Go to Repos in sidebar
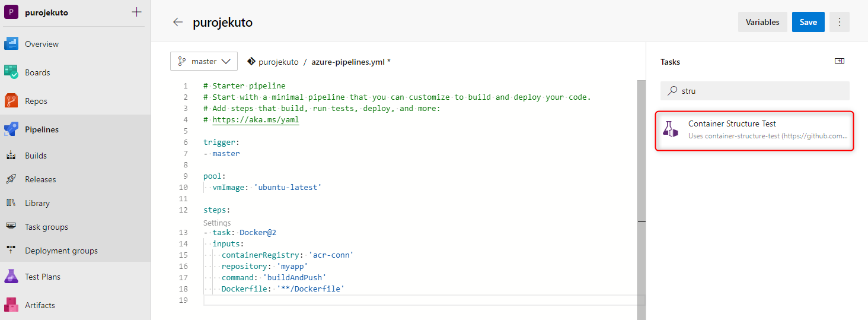The image size is (868, 320). [x=36, y=101]
